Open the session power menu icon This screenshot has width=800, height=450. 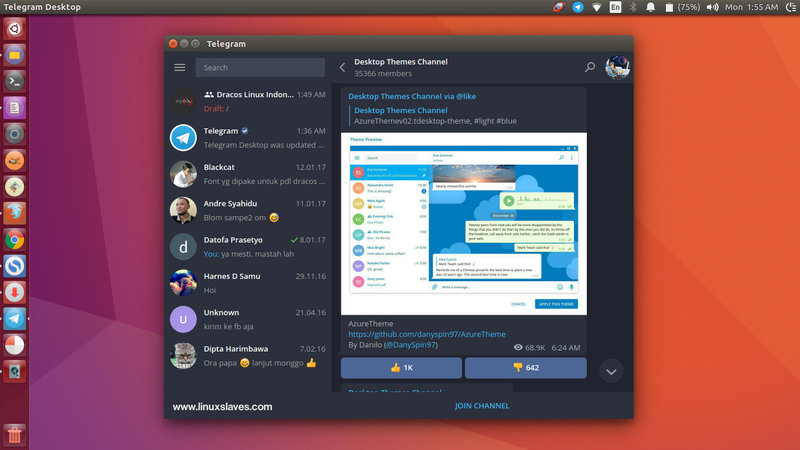click(x=791, y=7)
